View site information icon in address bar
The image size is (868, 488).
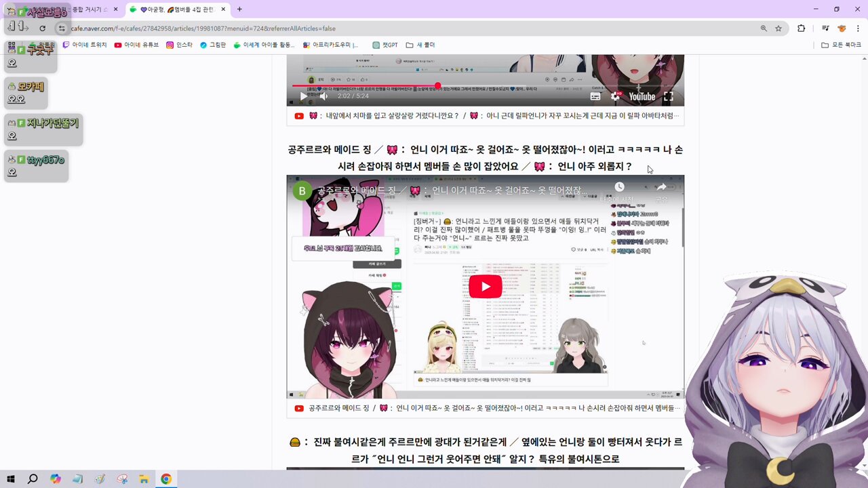click(62, 28)
